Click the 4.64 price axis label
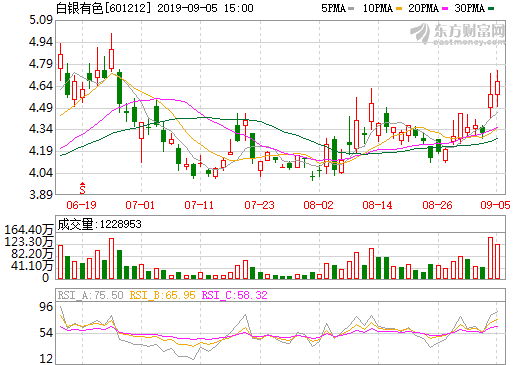 click(41, 86)
